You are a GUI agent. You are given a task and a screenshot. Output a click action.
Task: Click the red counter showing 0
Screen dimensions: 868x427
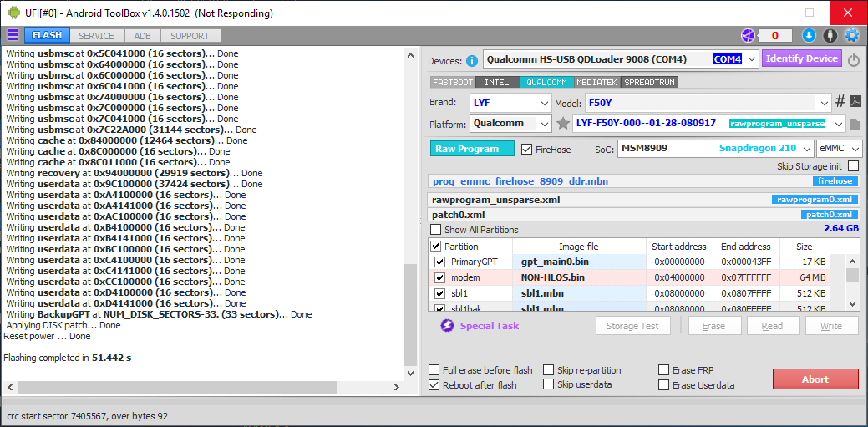[775, 35]
